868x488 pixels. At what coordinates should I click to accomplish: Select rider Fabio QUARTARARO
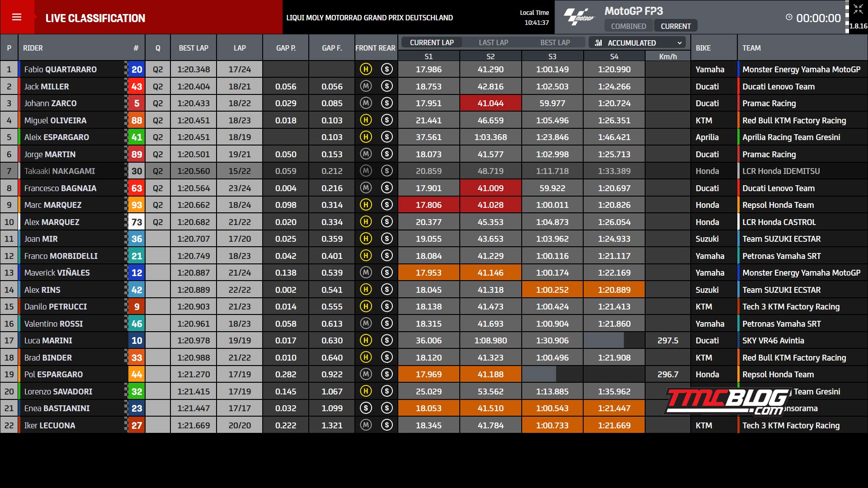pos(60,69)
